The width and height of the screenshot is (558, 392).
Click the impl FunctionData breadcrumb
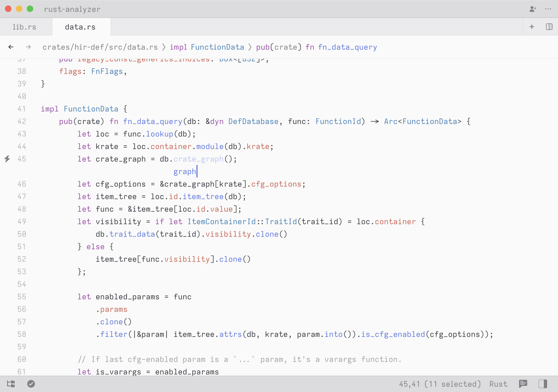[x=207, y=47]
